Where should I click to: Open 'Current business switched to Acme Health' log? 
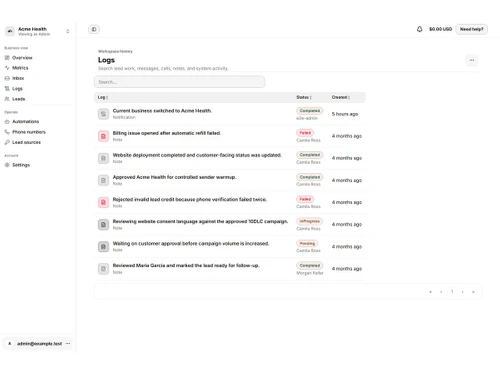point(162,111)
